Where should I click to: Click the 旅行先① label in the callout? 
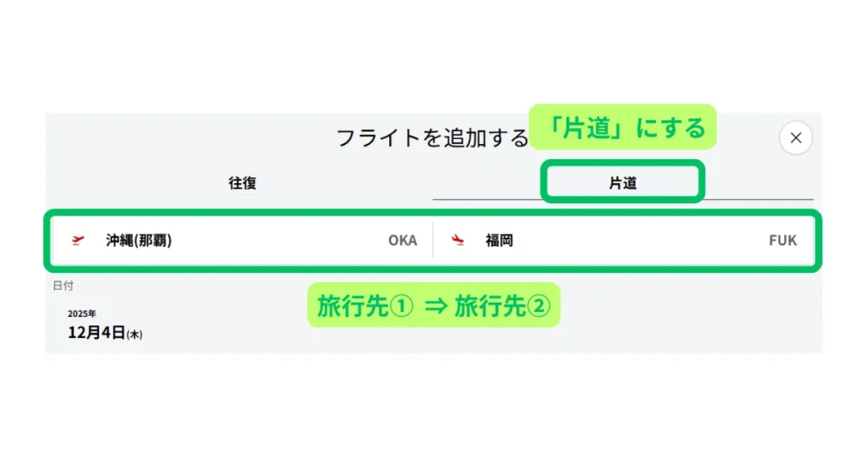click(365, 306)
